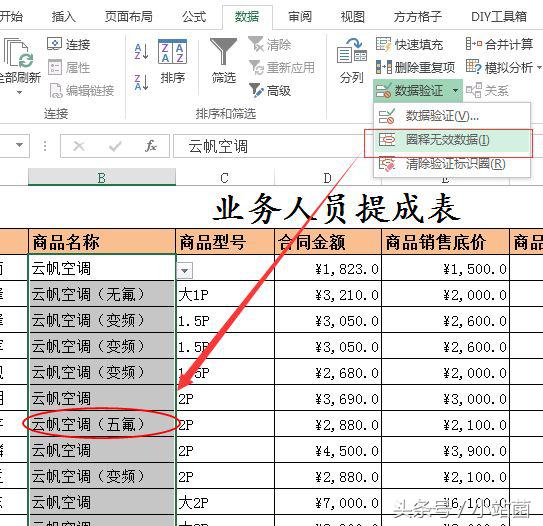This screenshot has width=543, height=526.
Task: Cancel formula bar entry with X
Action: (x=79, y=146)
